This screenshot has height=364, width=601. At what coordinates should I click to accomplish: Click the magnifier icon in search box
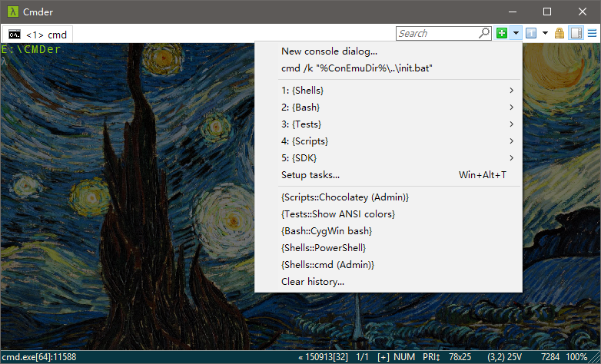tap(484, 33)
